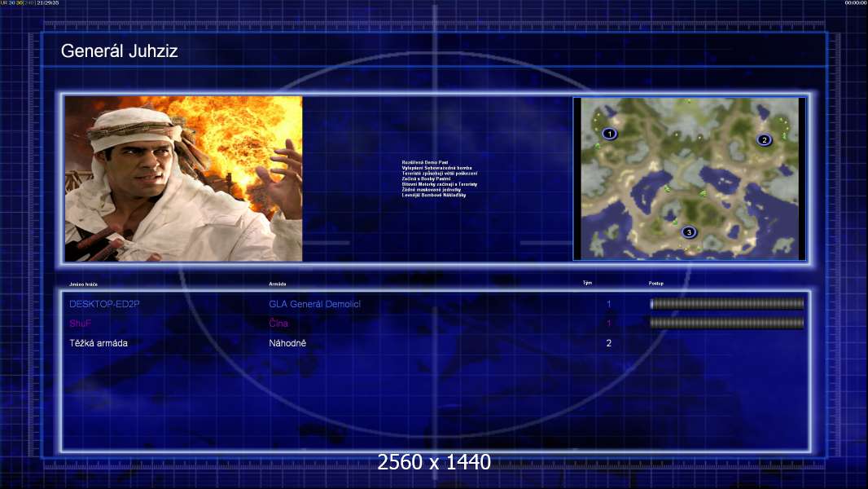This screenshot has height=489, width=868.
Task: Click team number 1 in the DESKTOP-ED2P row
Action: [x=609, y=304]
